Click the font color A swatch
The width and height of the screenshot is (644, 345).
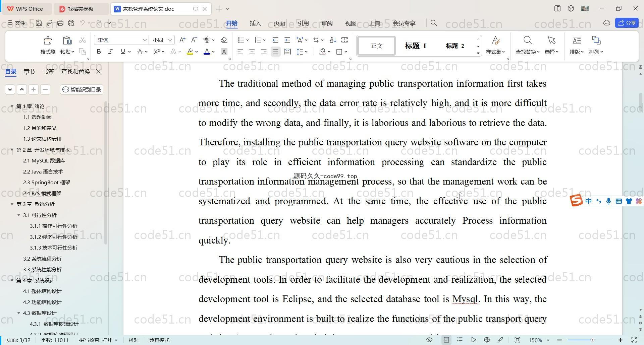pyautogui.click(x=207, y=52)
